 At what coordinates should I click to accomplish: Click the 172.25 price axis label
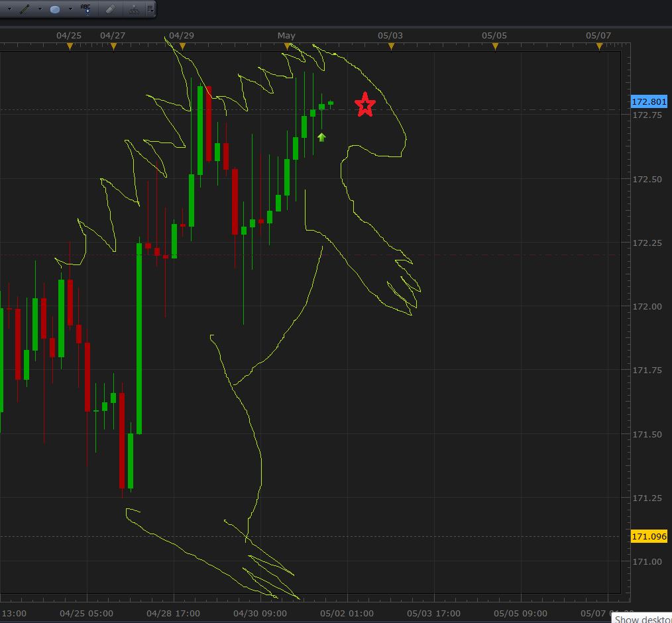tap(647, 243)
